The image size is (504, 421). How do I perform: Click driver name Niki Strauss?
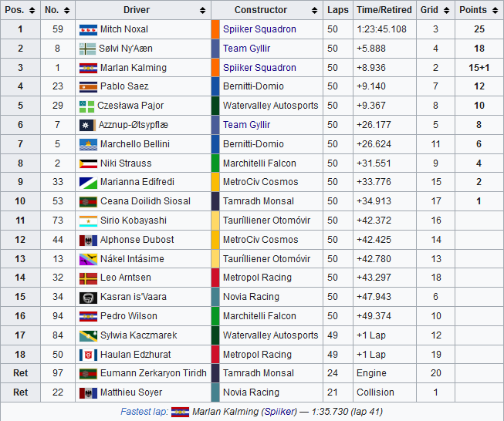pos(126,163)
